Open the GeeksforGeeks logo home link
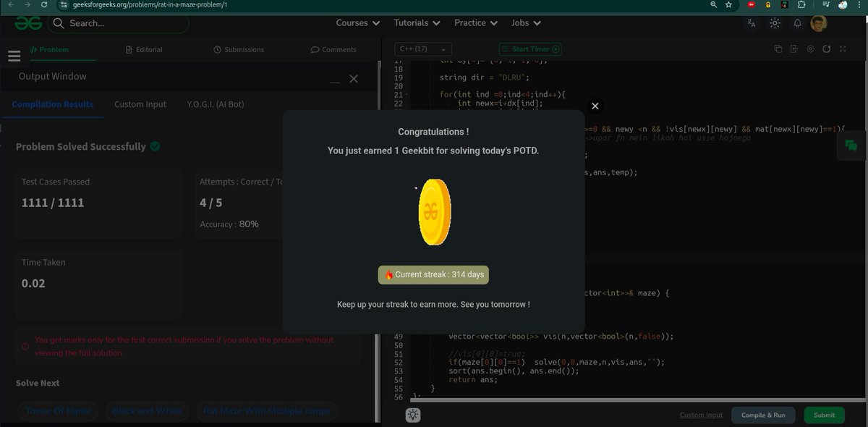The height and width of the screenshot is (427, 868). (29, 23)
